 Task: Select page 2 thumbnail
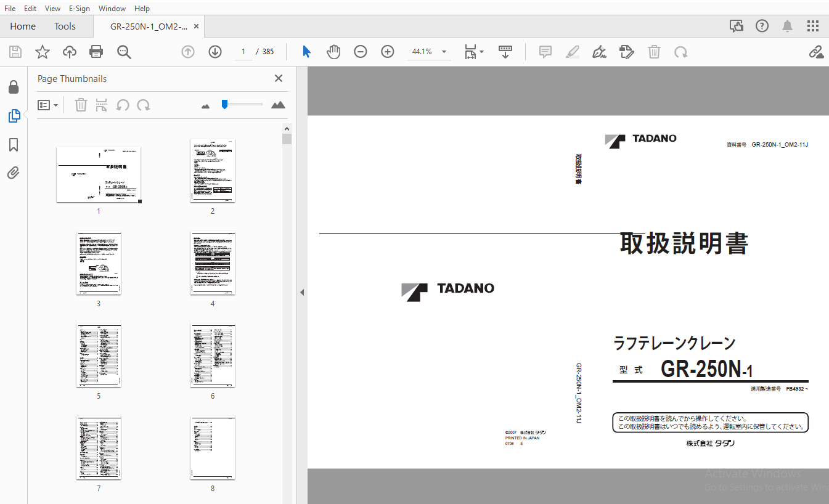coord(213,171)
